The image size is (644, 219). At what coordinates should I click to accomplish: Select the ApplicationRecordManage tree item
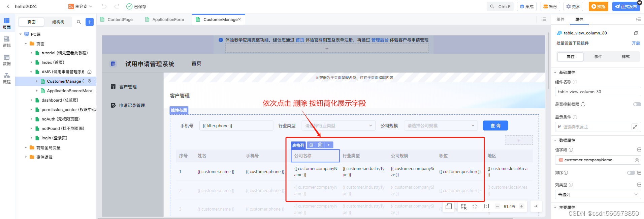(69, 91)
